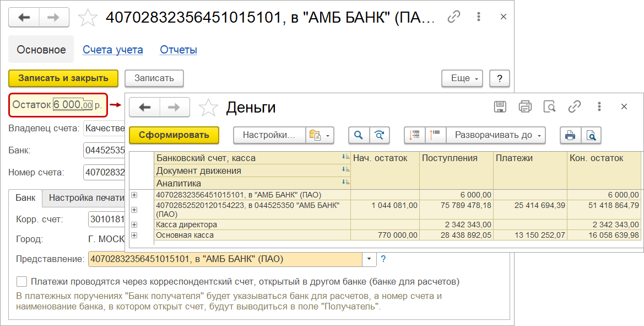Open the Счета учета section
644x326 pixels.
113,50
